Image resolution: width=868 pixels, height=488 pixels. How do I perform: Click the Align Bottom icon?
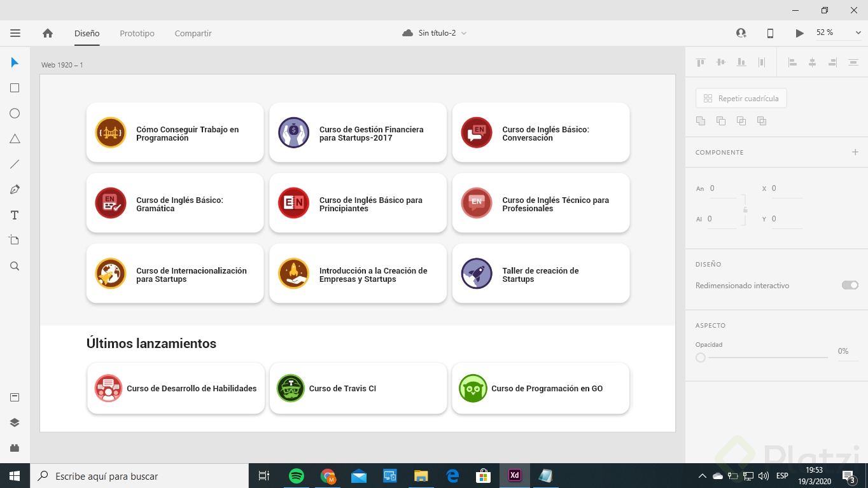[741, 62]
